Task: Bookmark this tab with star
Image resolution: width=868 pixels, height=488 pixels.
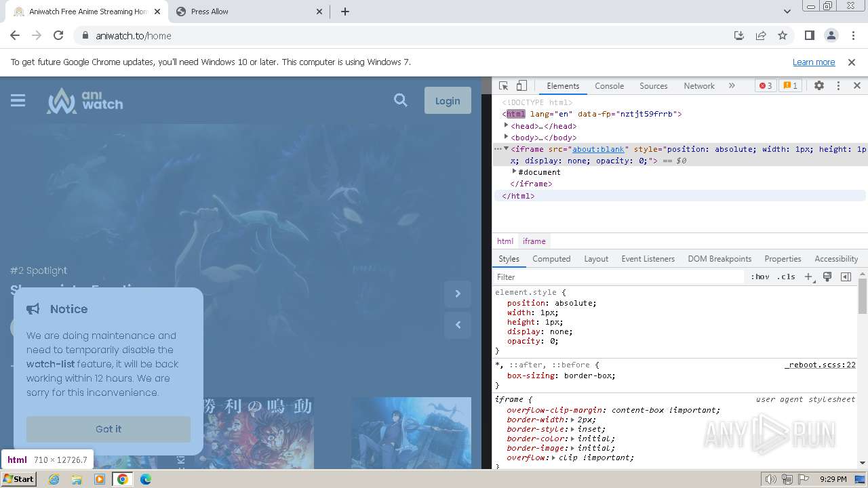Action: [783, 35]
